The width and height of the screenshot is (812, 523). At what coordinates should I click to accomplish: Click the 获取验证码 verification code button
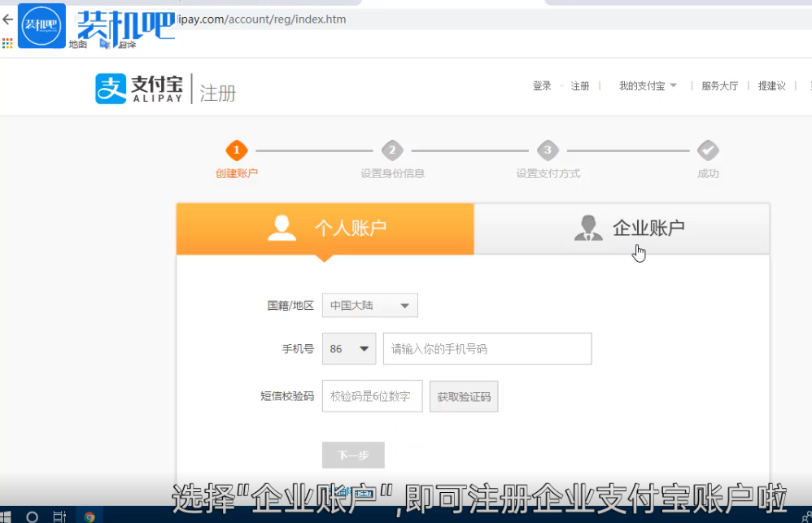[x=464, y=396]
